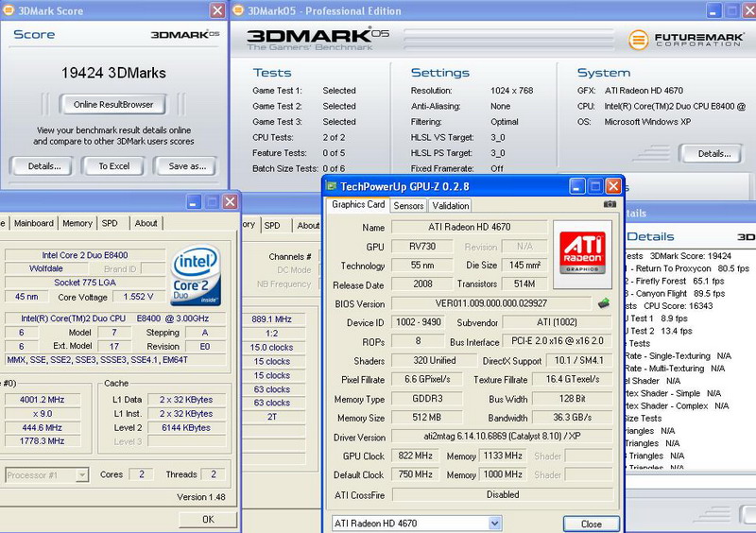Click the Close button in GPU-Z
Screen dimensions: 756x533
click(592, 524)
